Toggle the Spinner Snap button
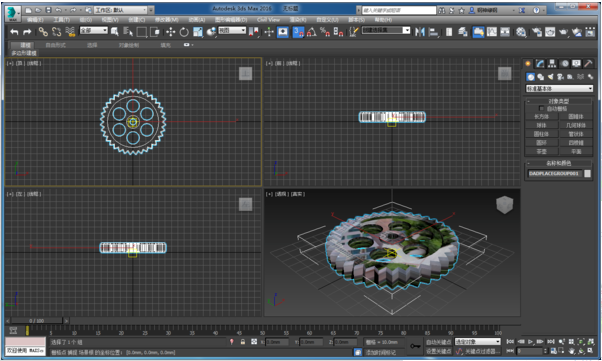Image resolution: width=602 pixels, height=361 pixels. [338, 32]
